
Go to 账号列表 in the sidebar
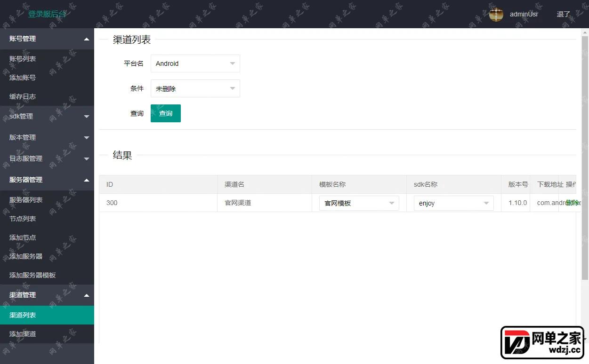(x=47, y=59)
